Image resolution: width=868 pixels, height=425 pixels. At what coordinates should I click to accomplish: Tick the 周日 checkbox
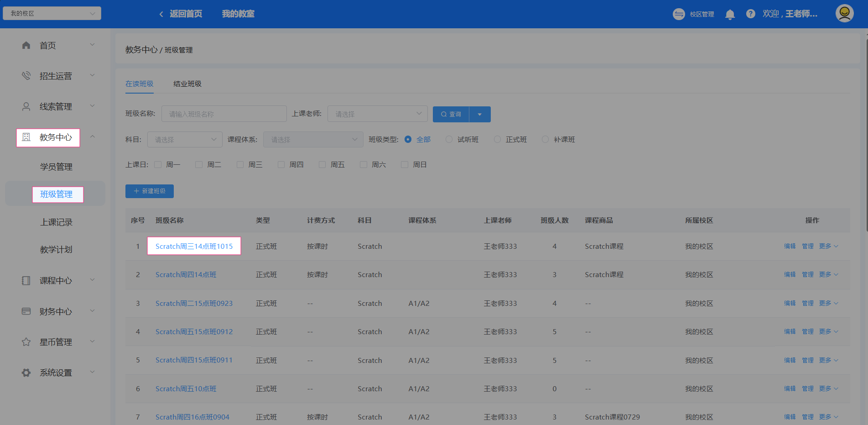click(x=404, y=165)
